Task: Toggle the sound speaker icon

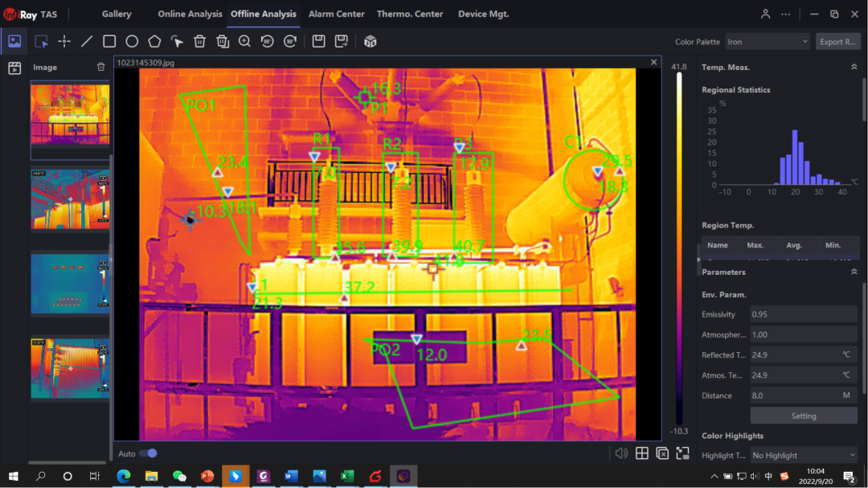Action: click(621, 453)
